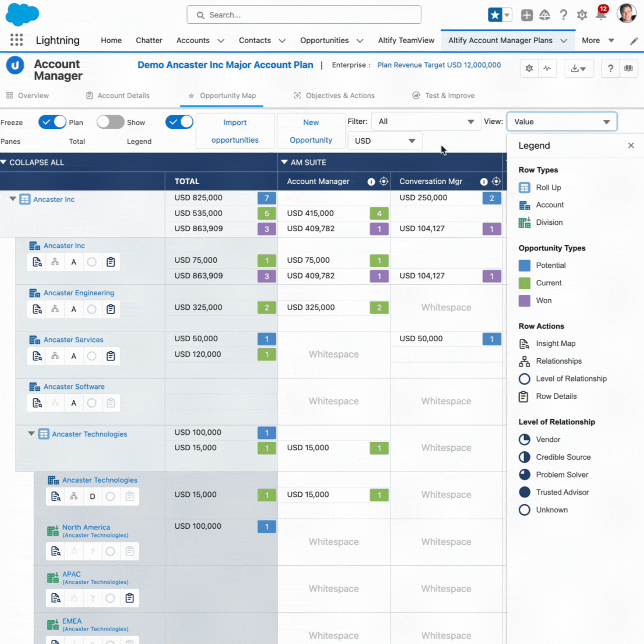The image size is (644, 644).
Task: Click purple badge 1 beside USD 104,127 in the Ancaster Inc account row
Action: (x=491, y=276)
